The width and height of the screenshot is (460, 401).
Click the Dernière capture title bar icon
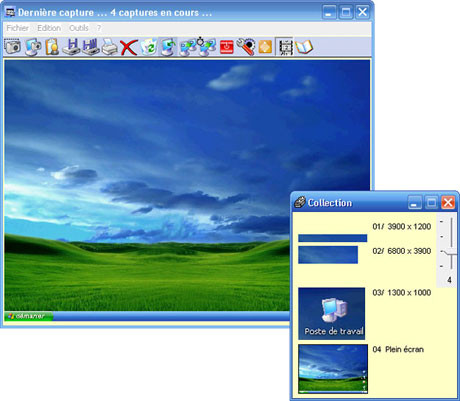pyautogui.click(x=10, y=12)
